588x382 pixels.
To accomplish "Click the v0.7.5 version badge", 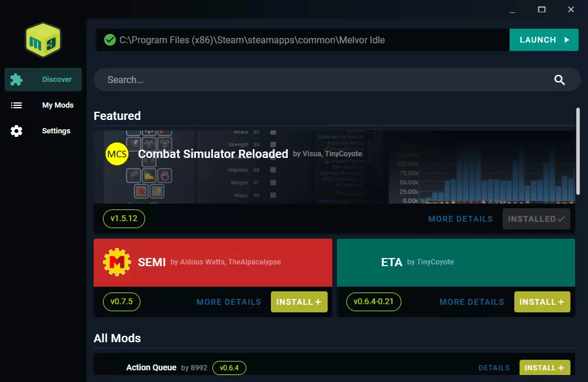I will tap(122, 301).
